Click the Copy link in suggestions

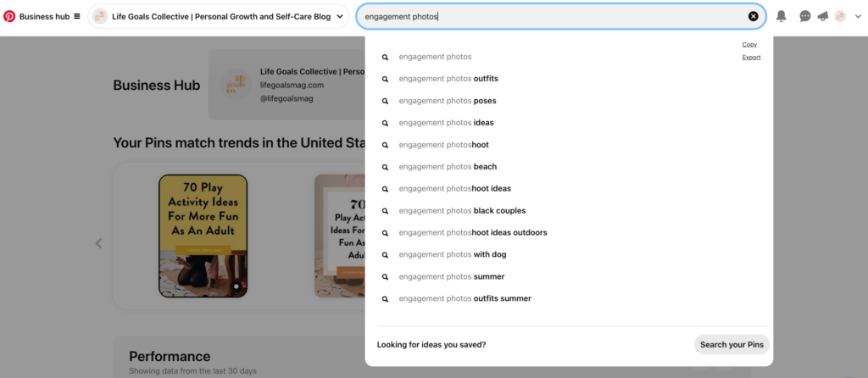pos(749,44)
